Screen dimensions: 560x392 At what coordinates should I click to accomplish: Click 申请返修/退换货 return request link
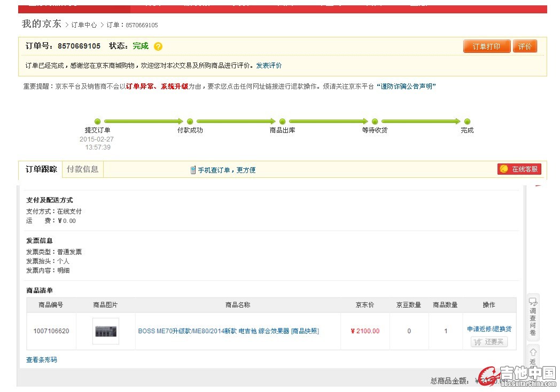point(489,329)
